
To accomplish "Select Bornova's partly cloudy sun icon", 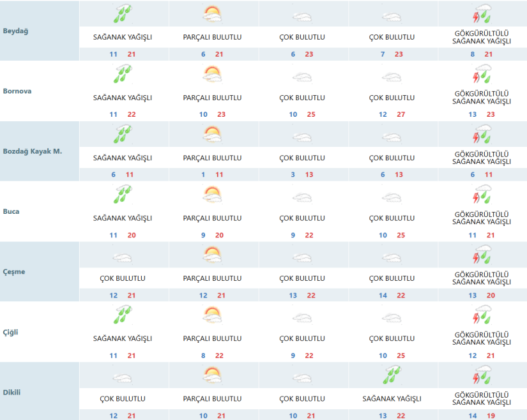I will coord(212,75).
